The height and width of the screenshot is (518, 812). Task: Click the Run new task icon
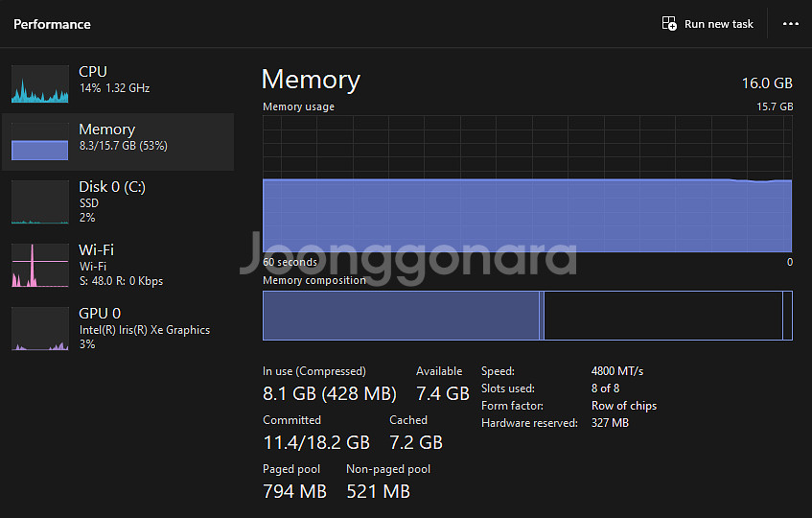click(x=669, y=24)
